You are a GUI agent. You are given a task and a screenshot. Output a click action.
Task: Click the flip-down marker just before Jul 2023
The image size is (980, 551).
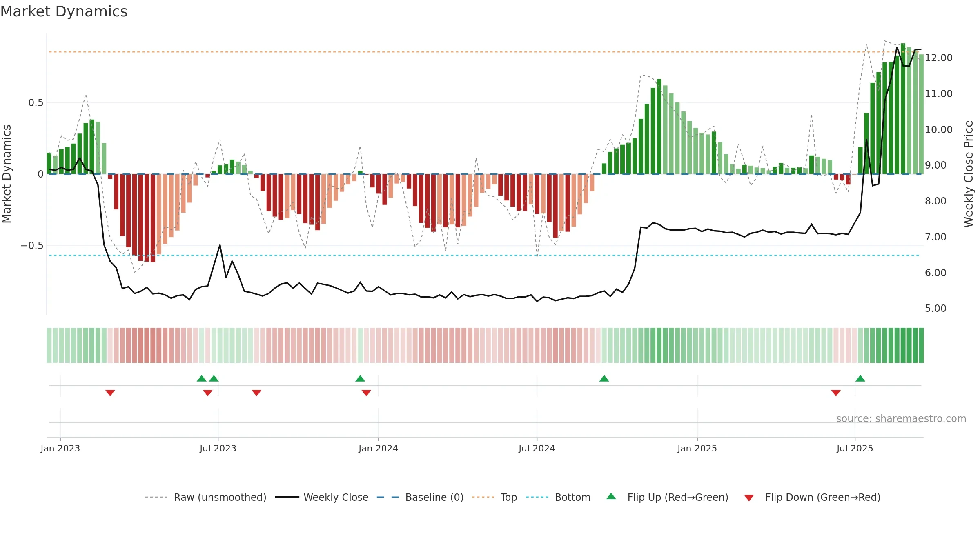tap(208, 393)
